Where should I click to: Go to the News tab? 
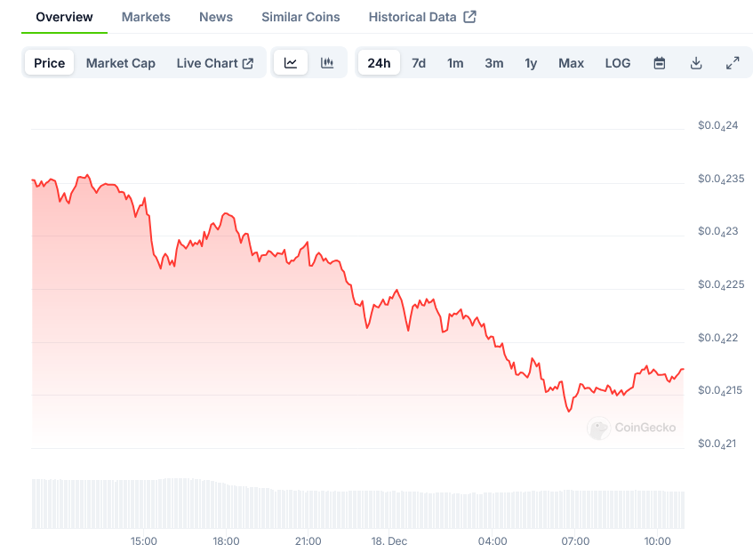pos(216,17)
